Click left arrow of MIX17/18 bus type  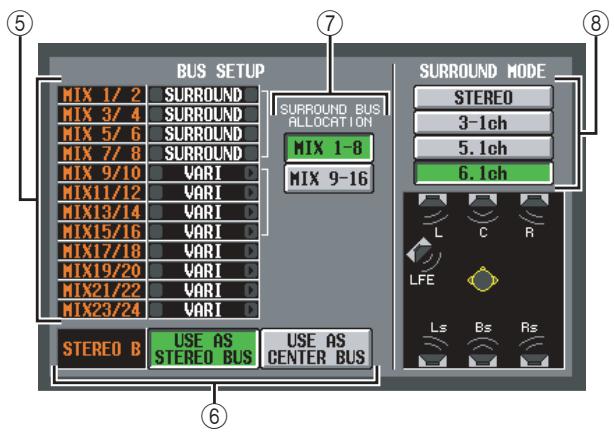point(156,251)
